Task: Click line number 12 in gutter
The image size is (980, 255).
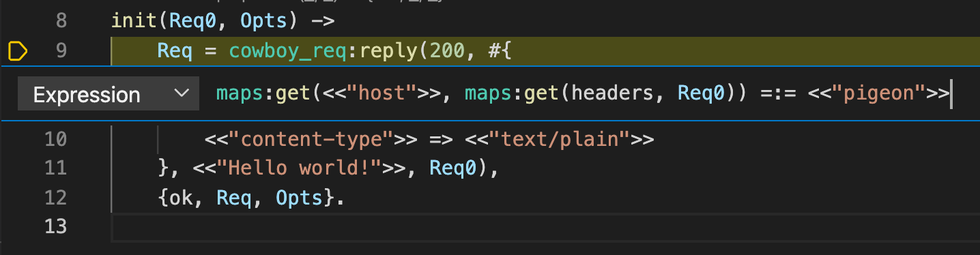Action: 56,198
